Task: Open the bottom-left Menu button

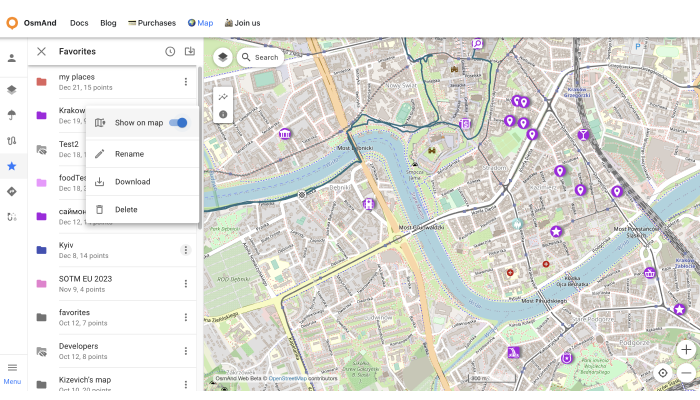Action: [x=12, y=373]
